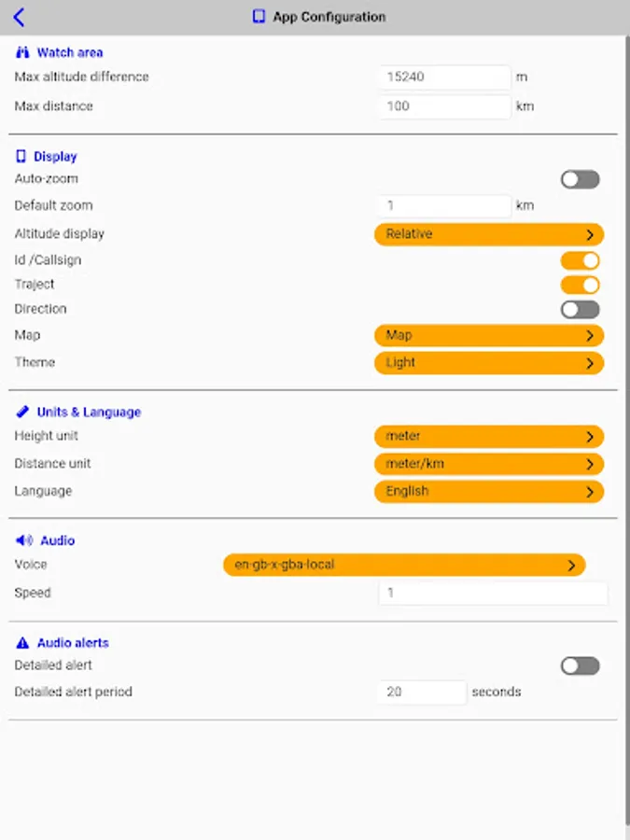630x840 pixels.
Task: Switch on the Direction toggle
Action: [x=580, y=309]
